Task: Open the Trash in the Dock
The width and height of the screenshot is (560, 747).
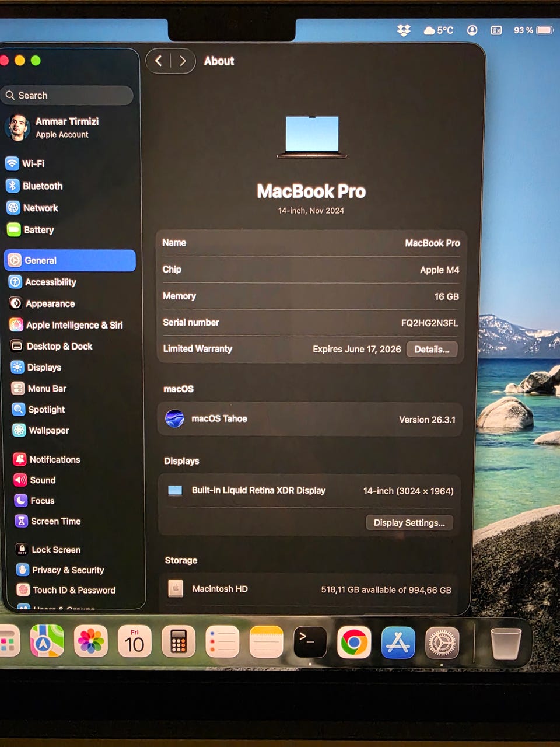Action: pyautogui.click(x=506, y=644)
